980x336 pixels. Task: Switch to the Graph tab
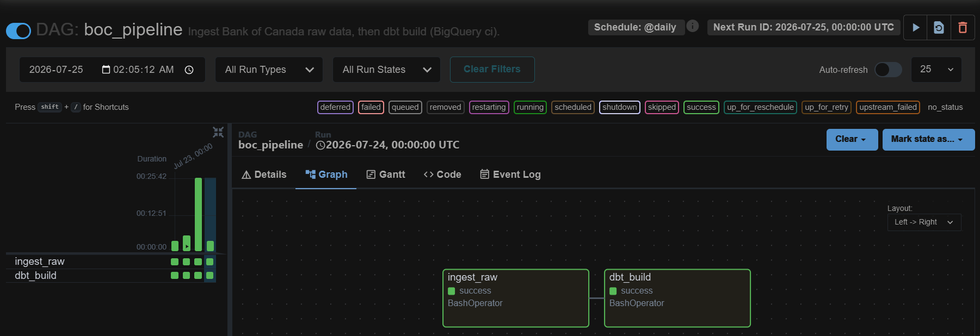pos(326,175)
